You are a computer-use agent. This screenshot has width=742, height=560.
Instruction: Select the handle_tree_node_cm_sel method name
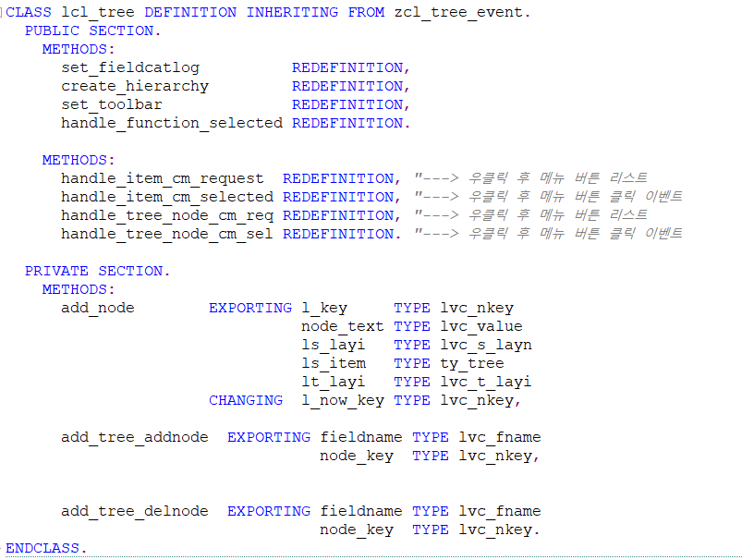click(167, 234)
